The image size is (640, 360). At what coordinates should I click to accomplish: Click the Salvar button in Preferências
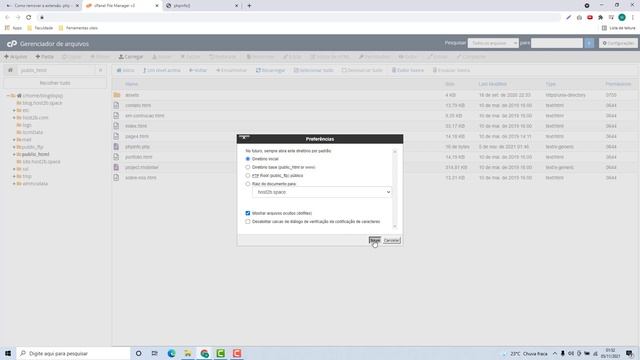(x=375, y=240)
